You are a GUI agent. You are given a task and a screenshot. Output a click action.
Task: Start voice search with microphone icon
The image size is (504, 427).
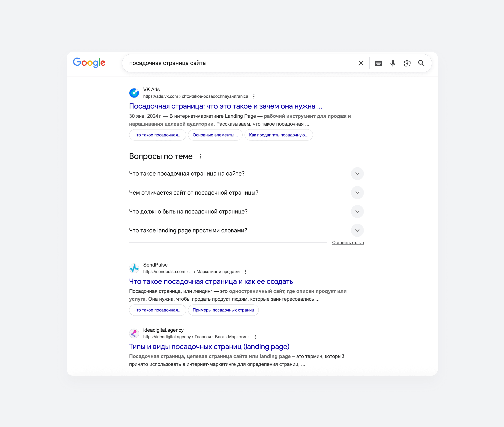pos(393,63)
